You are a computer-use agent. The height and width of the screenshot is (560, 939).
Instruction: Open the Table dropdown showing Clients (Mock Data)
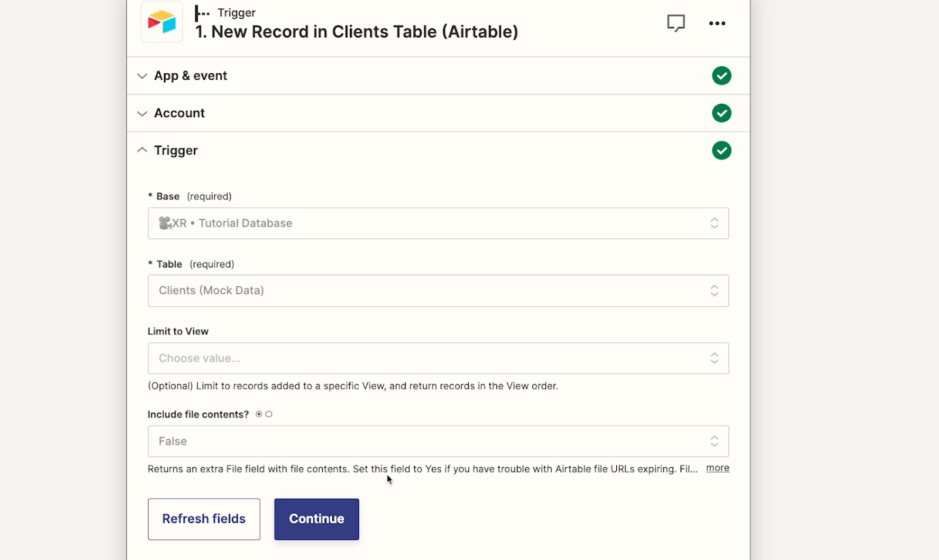click(438, 291)
